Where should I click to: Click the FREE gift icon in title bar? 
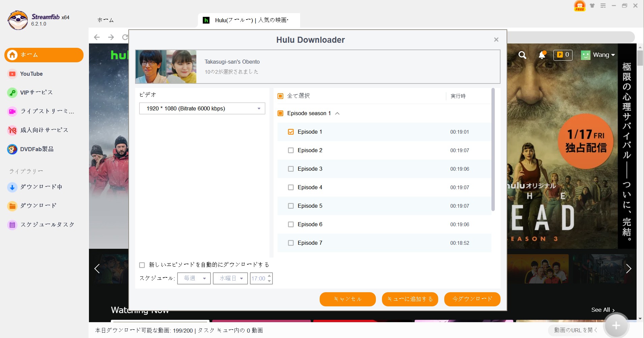click(x=580, y=6)
